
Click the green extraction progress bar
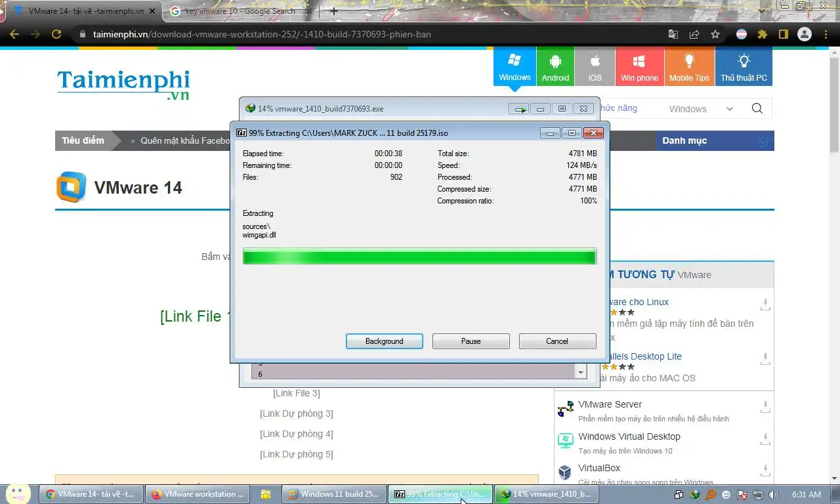tap(419, 256)
